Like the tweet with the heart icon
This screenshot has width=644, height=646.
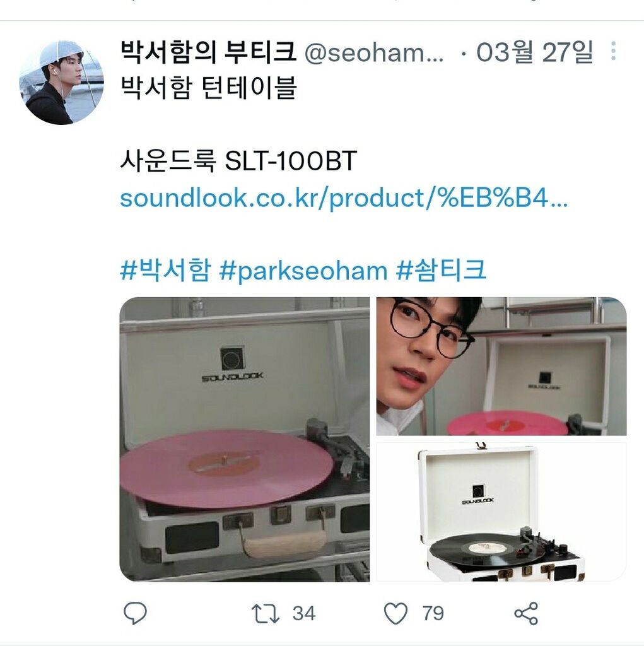tap(395, 613)
